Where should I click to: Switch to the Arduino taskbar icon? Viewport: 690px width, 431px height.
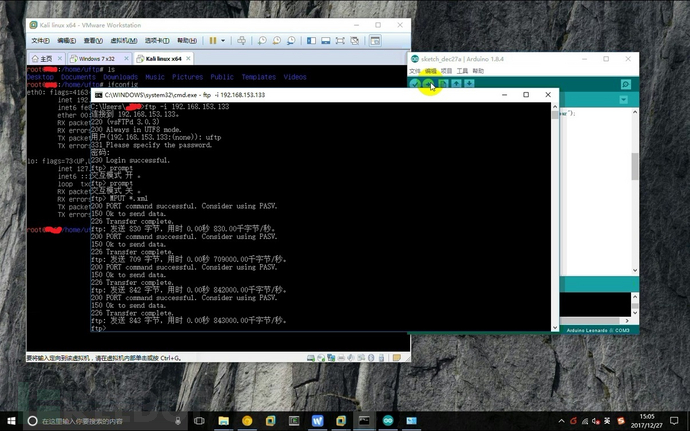pos(388,421)
